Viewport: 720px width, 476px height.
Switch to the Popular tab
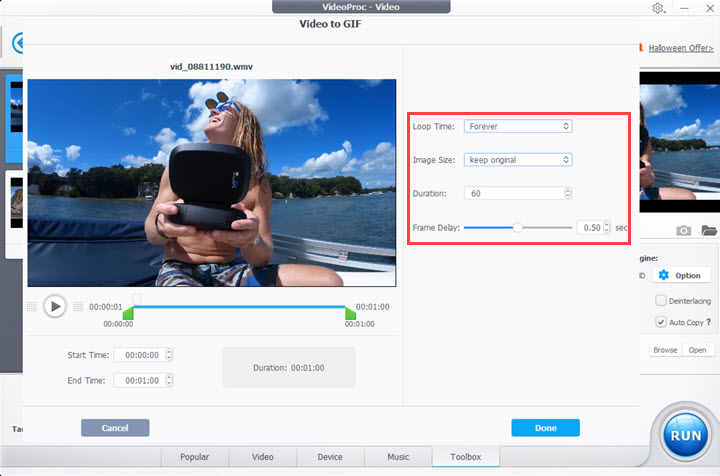pos(195,457)
